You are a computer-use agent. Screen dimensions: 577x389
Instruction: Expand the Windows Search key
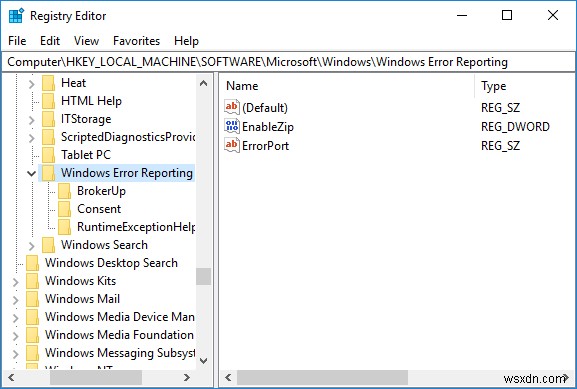(x=32, y=246)
